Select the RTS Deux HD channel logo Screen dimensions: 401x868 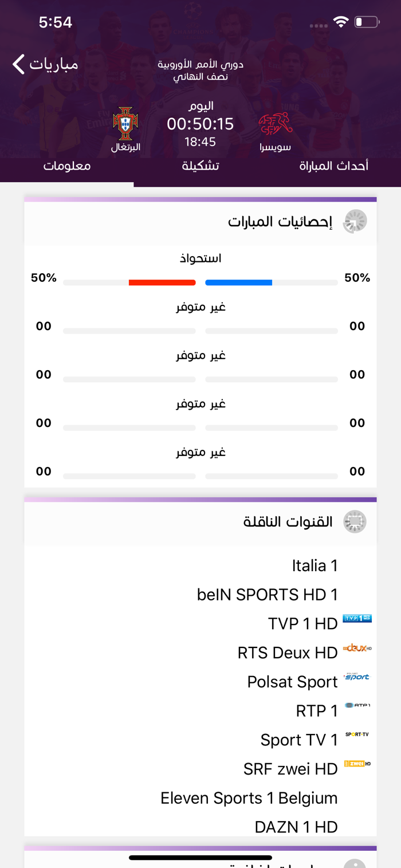tap(357, 648)
